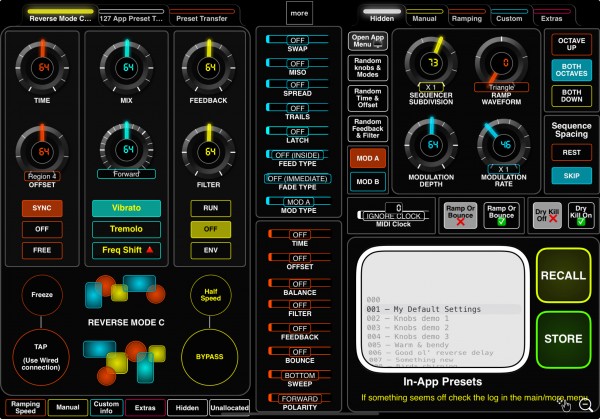Image resolution: width=600 pixels, height=419 pixels.
Task: Select Ramp Or Bounce with red X
Action: coord(460,215)
